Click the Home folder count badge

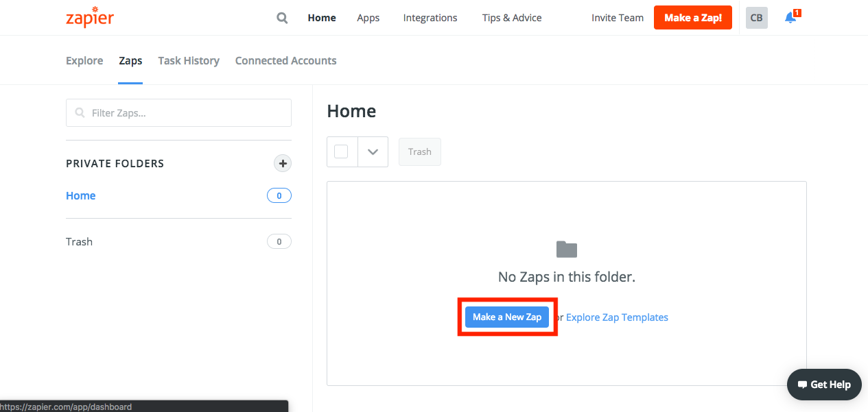pos(279,196)
